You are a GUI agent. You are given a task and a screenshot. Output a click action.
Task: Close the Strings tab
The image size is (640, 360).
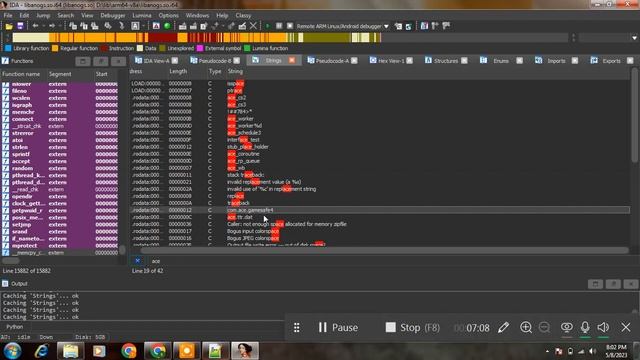pos(292,60)
